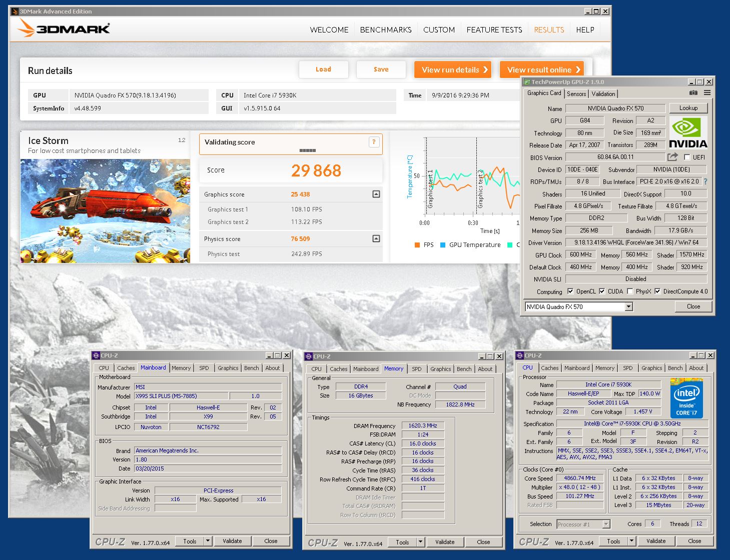Click the BIOS version share/export icon

click(x=672, y=157)
